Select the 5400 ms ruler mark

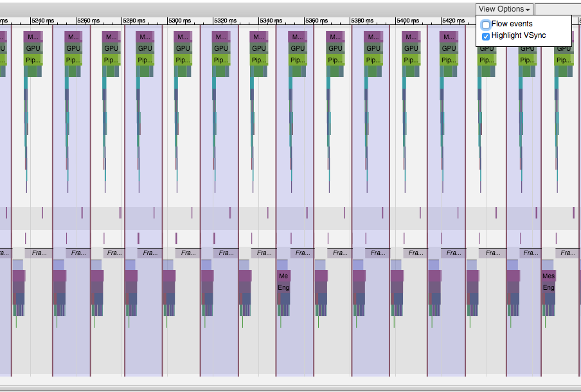pyautogui.click(x=407, y=21)
